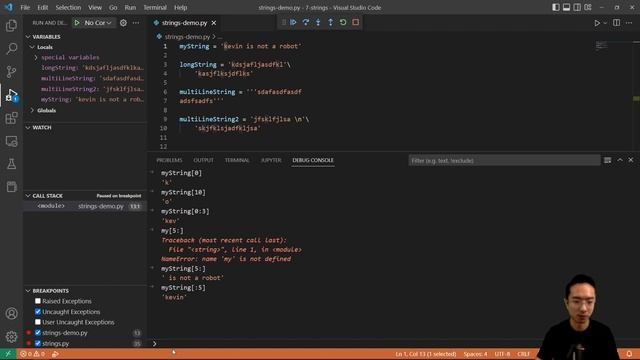Screen dimensions: 640x360
Task: Open the Accounts icon in activity bar
Action: [11, 313]
